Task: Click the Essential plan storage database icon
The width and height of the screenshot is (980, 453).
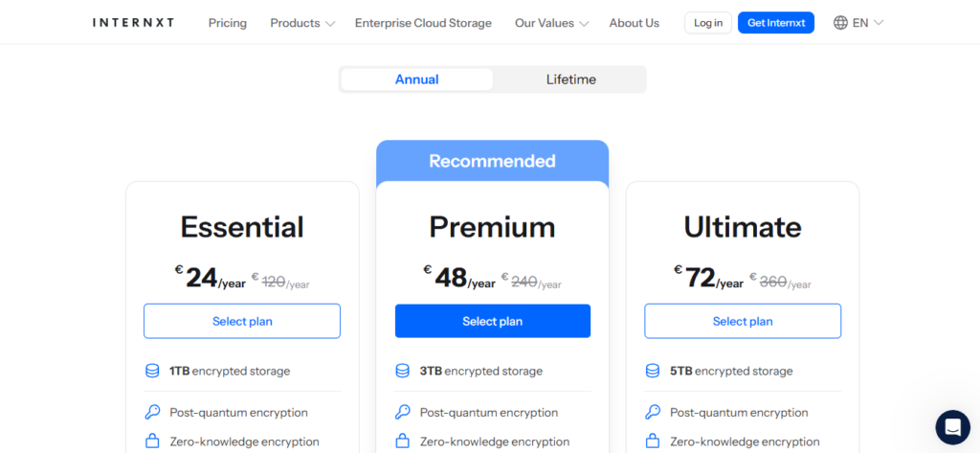Action: tap(152, 371)
